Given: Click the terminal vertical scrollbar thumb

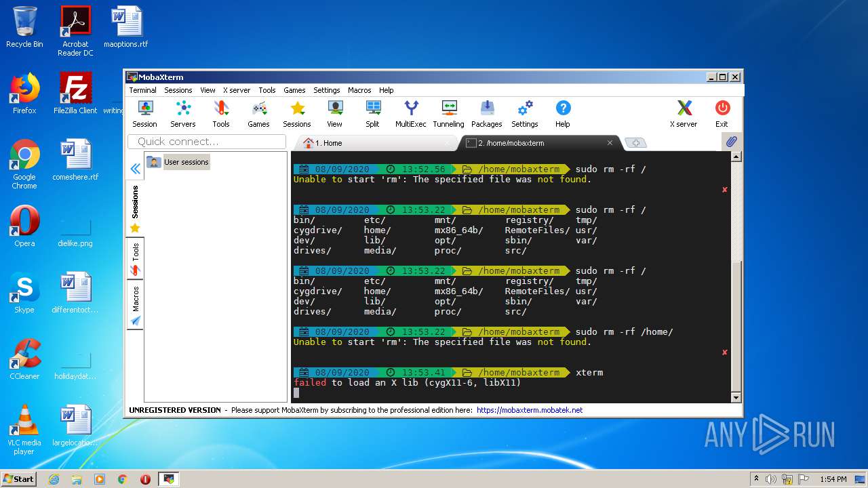Looking at the screenshot, I should coord(736,325).
